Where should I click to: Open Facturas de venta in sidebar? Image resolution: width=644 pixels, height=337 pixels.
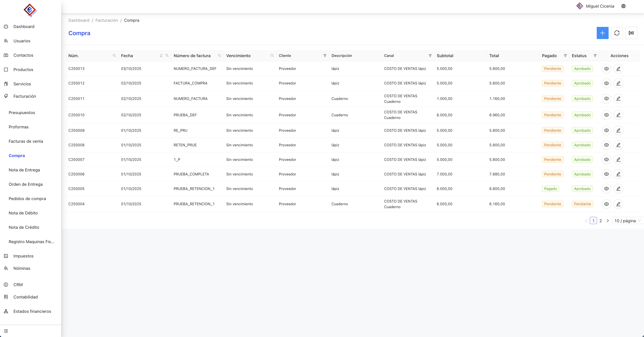point(26,141)
